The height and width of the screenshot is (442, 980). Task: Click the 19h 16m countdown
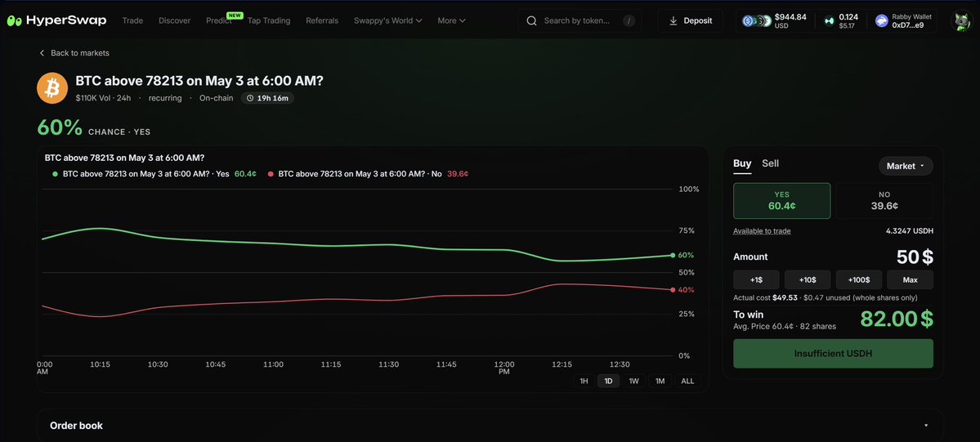click(x=267, y=98)
